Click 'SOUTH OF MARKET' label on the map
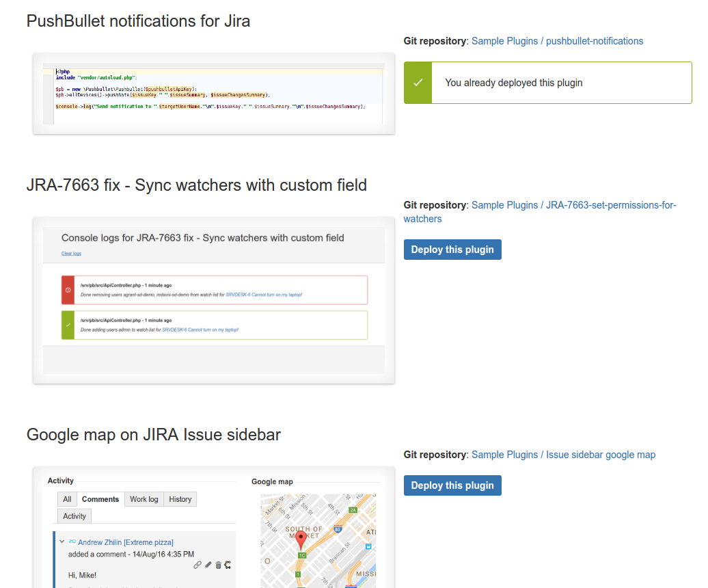Screen dimensions: 708x588 coord(303,532)
